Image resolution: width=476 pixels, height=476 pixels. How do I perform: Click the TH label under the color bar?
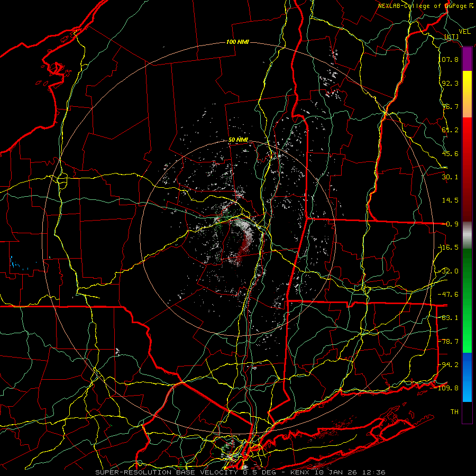pos(454,412)
